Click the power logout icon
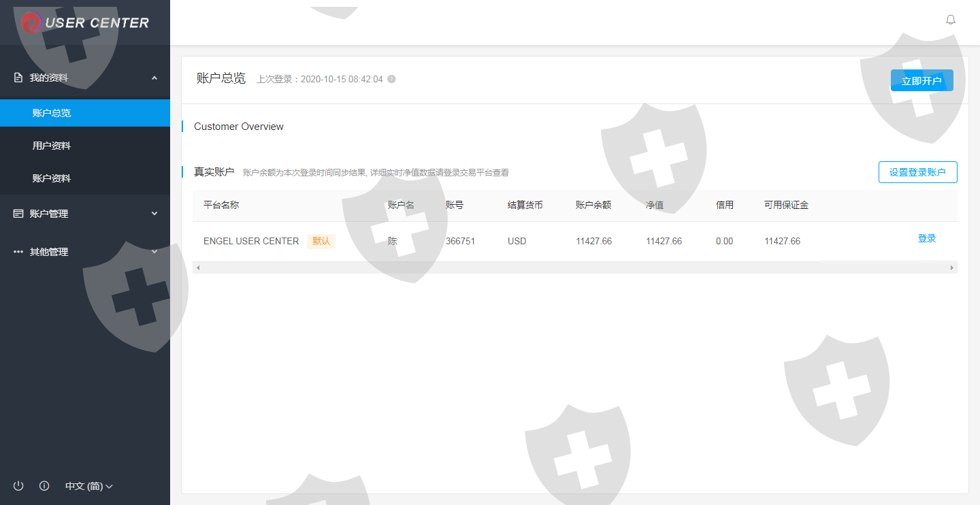This screenshot has height=505, width=980. [x=18, y=486]
